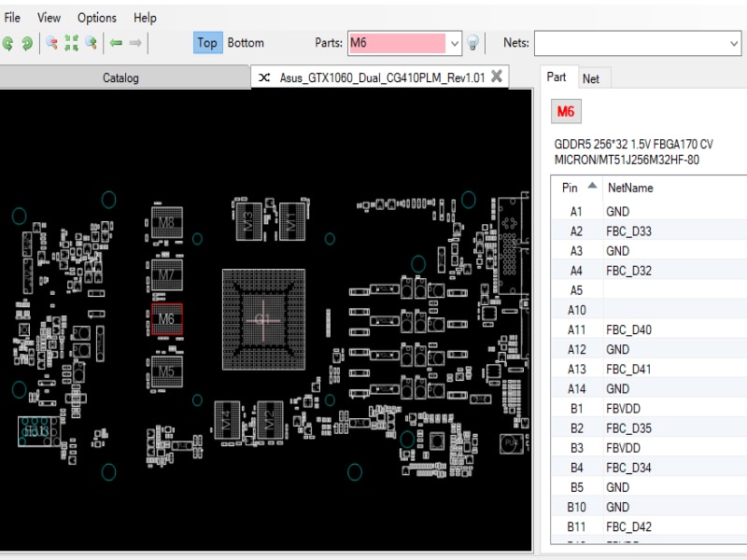Viewport: 747px width, 560px height.
Task: Go back with green left arrow
Action: [x=116, y=43]
